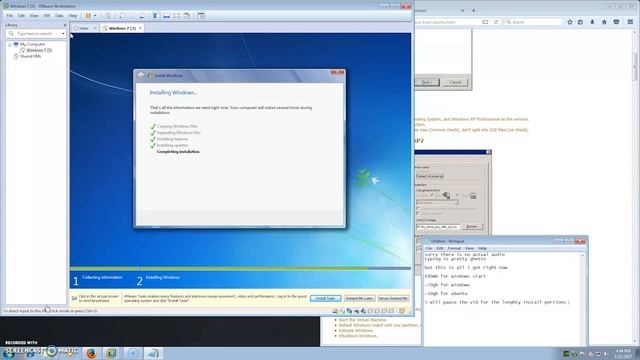Open VMware Tabs menu
640x360 pixels.
[x=59, y=16]
